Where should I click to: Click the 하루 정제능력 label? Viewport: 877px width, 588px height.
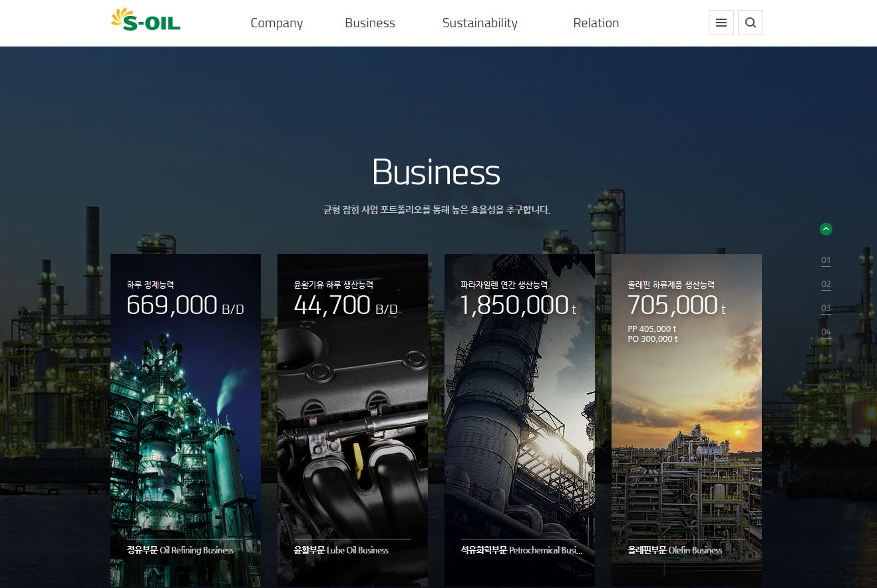pyautogui.click(x=150, y=285)
